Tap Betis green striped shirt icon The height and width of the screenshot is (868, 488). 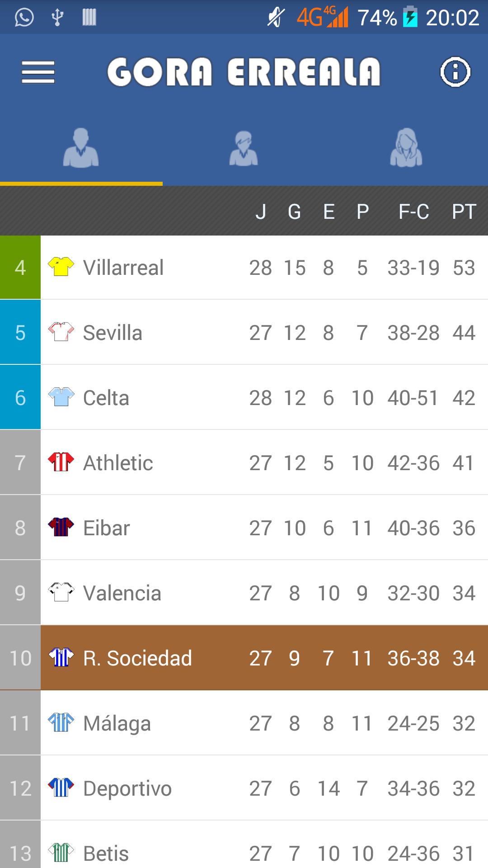pyautogui.click(x=61, y=852)
